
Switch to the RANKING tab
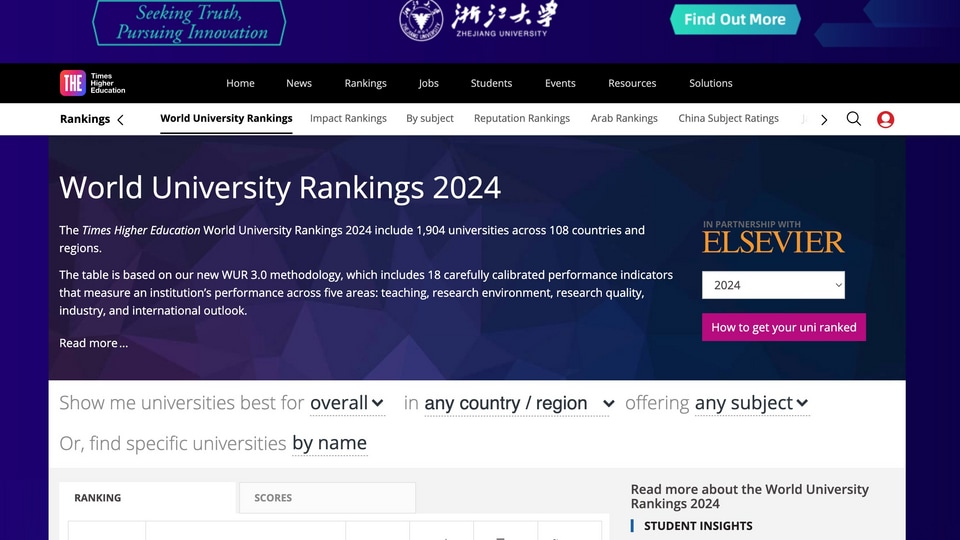148,498
